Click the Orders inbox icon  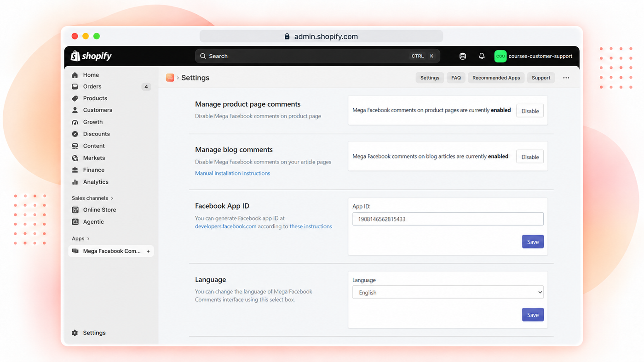coord(75,86)
